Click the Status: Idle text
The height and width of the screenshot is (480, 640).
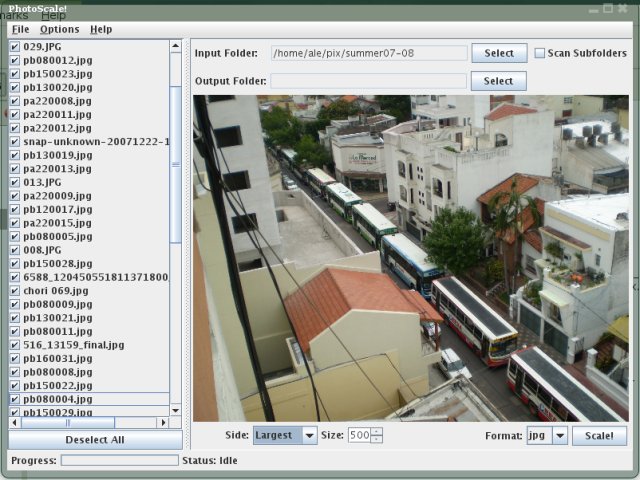coord(210,460)
